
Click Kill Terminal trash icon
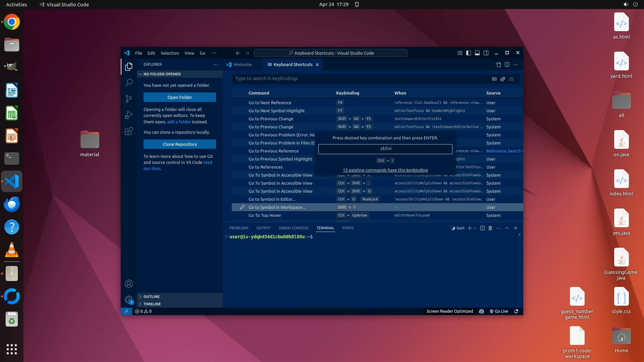[x=490, y=228]
